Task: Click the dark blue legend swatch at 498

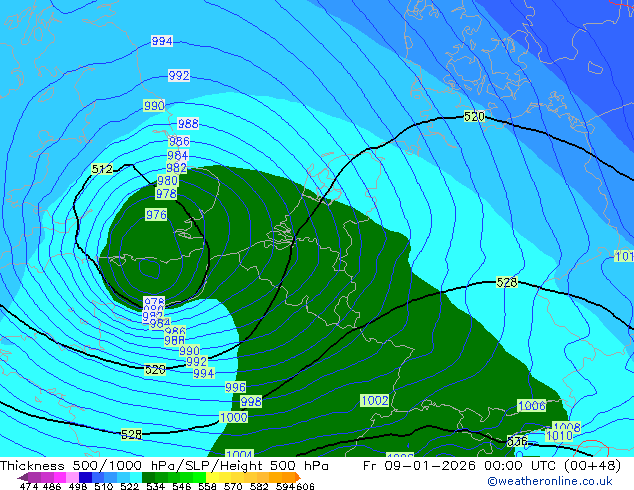Action: [85, 477]
